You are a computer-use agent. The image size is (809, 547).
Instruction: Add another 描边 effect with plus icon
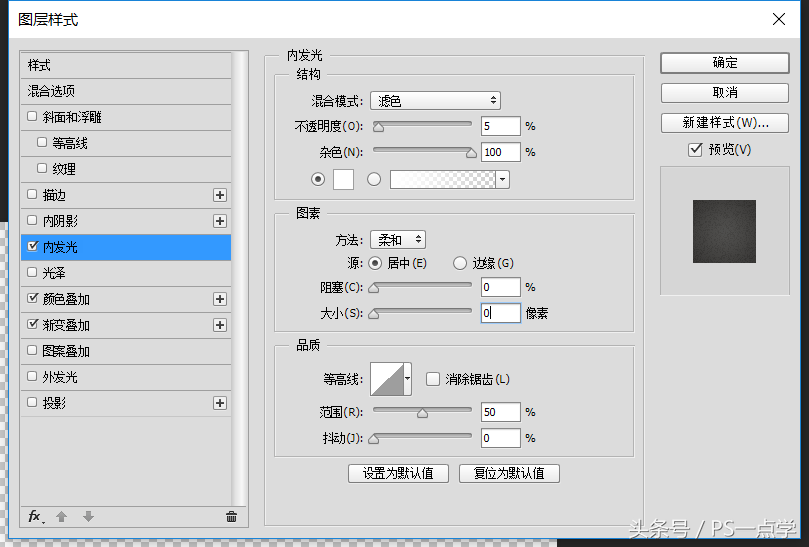click(x=220, y=195)
